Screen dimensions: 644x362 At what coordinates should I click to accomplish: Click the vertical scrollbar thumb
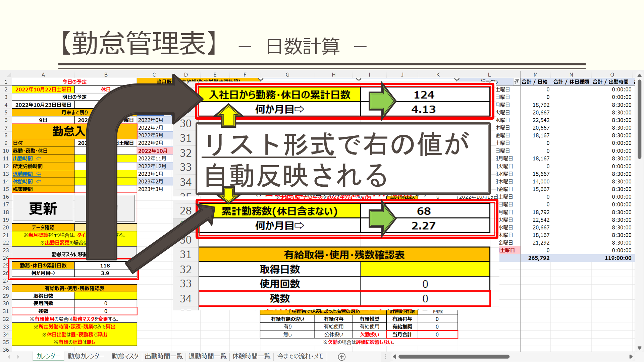point(639,119)
